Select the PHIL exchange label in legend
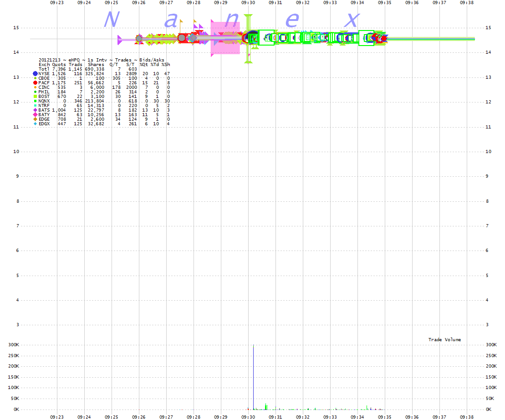 [44, 92]
